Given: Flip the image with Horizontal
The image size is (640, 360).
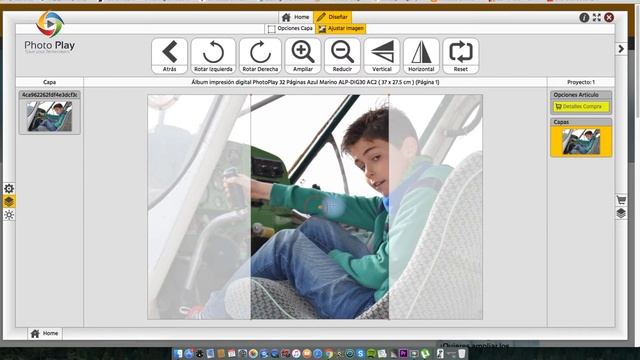Looking at the screenshot, I should [421, 56].
